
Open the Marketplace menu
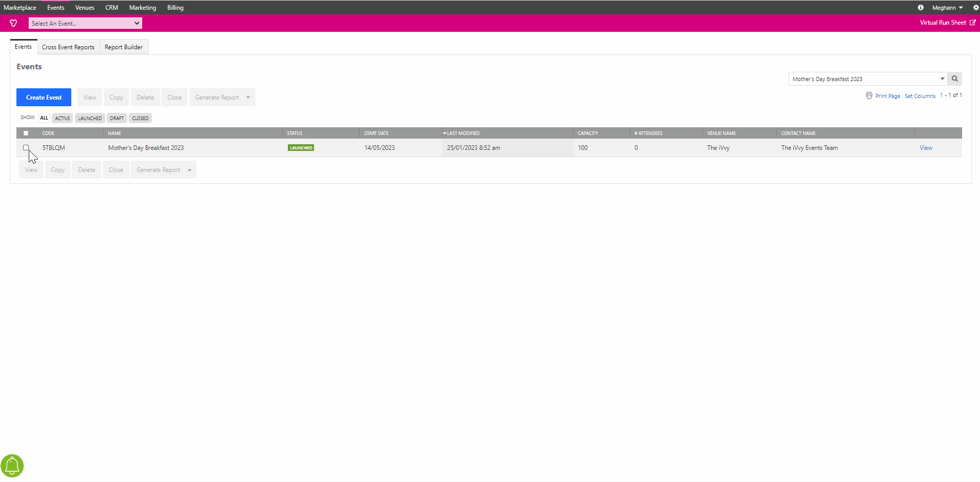click(x=20, y=8)
